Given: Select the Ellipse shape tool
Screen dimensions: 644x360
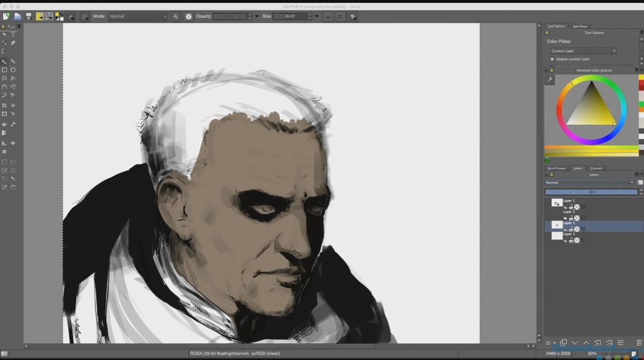Looking at the screenshot, I should coord(13,70).
